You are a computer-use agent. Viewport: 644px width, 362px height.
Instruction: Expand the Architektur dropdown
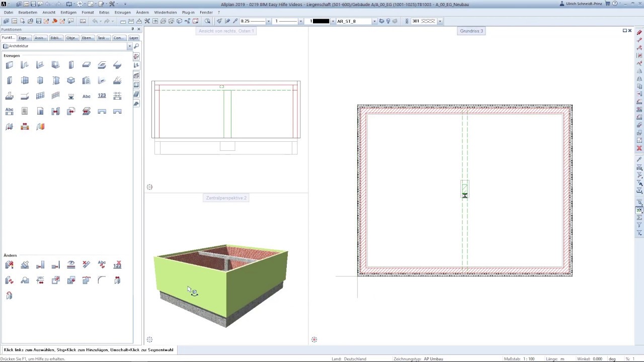click(129, 46)
